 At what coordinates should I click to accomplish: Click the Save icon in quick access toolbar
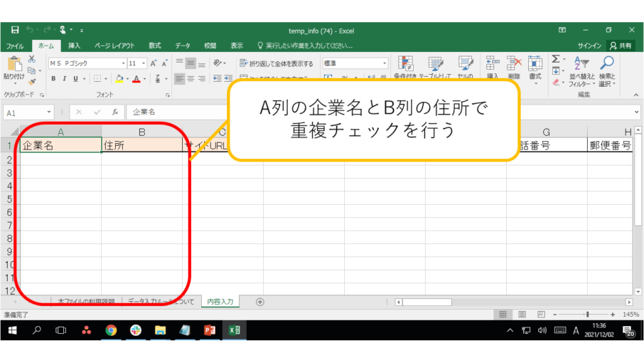(x=15, y=31)
